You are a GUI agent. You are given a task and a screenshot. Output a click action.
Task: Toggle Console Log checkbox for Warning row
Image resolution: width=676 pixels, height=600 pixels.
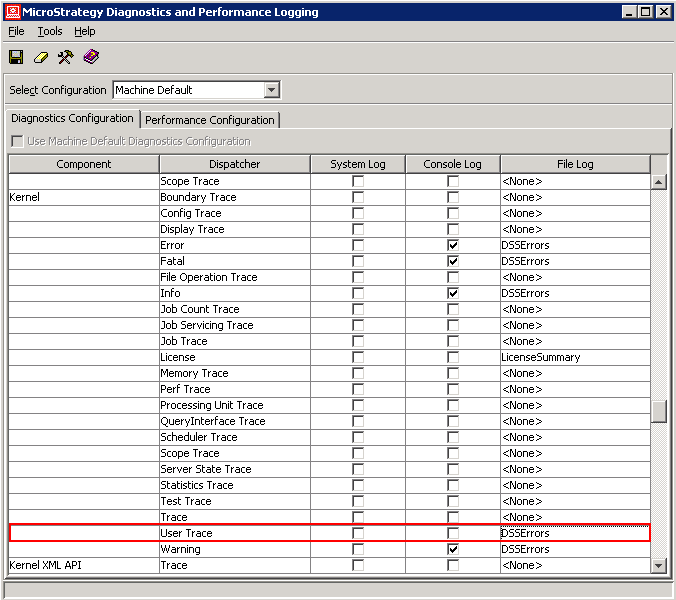point(453,549)
